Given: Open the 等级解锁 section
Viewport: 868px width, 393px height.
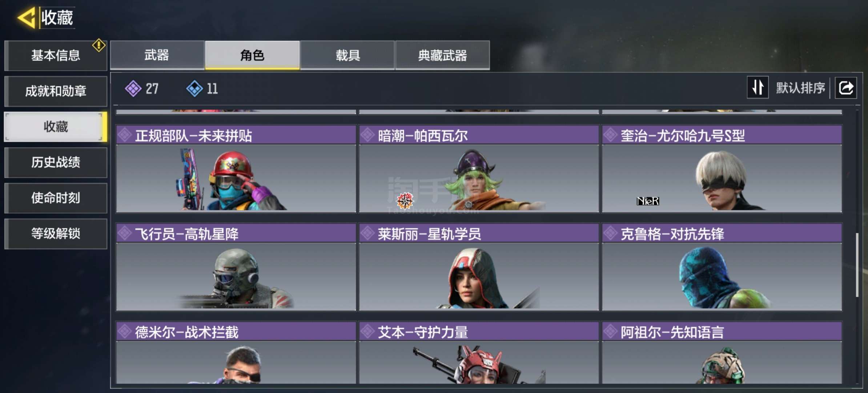Looking at the screenshot, I should coord(56,234).
